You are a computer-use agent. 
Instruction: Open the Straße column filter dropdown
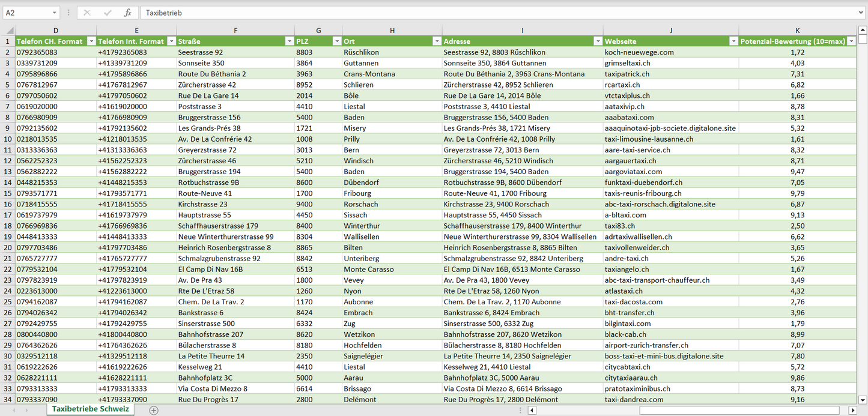pyautogui.click(x=288, y=41)
